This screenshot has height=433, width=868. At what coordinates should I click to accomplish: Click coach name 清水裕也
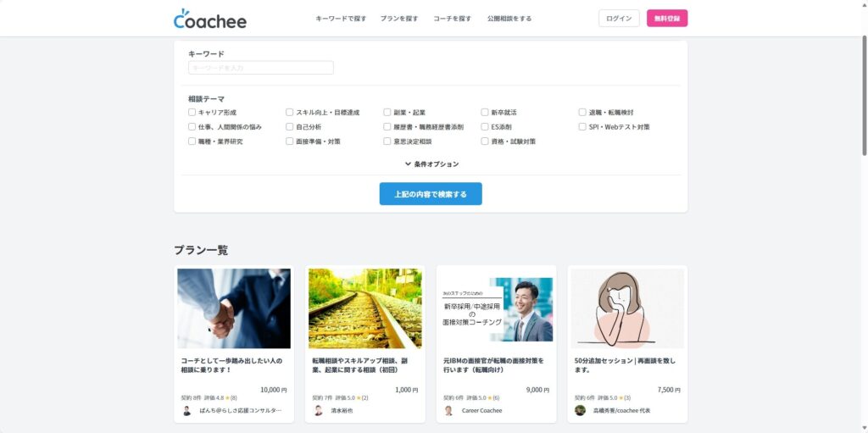[342, 411]
